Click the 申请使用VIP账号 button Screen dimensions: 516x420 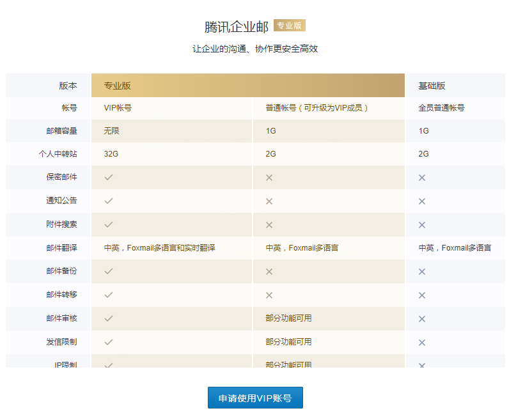[255, 398]
